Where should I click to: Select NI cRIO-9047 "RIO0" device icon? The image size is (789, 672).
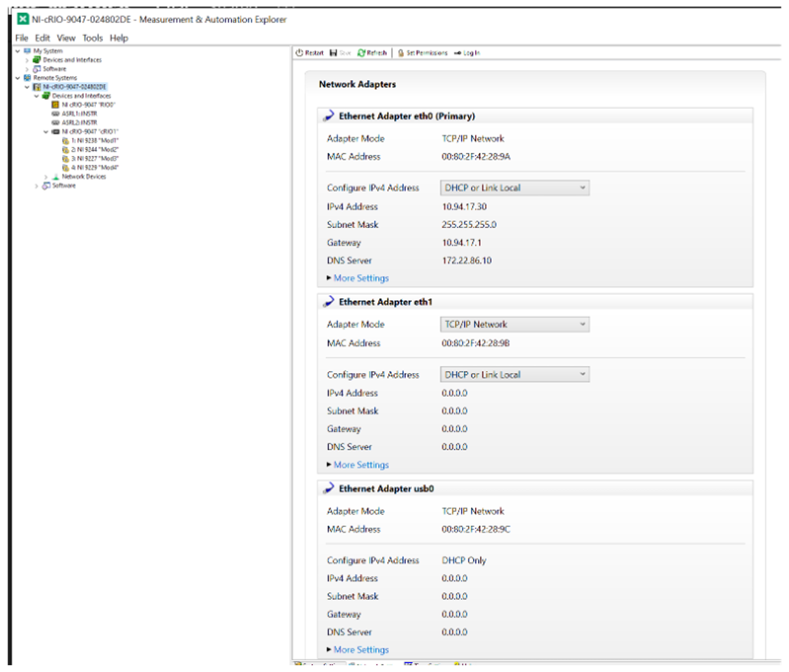click(x=56, y=104)
